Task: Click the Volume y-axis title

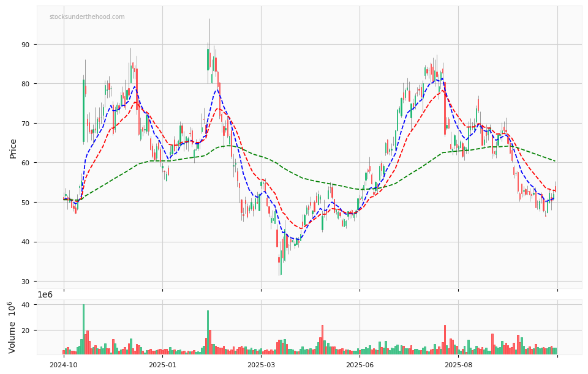Action: pos(12,327)
